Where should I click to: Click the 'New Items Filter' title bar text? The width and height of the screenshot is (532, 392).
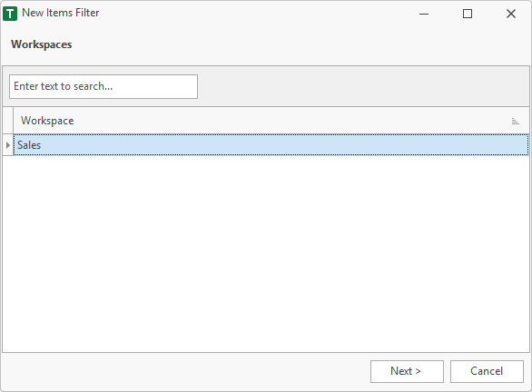click(61, 13)
